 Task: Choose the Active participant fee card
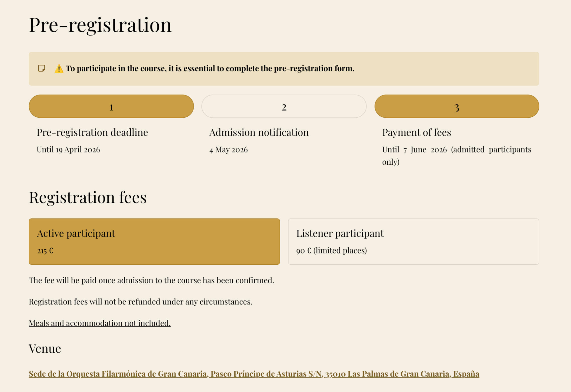click(154, 241)
